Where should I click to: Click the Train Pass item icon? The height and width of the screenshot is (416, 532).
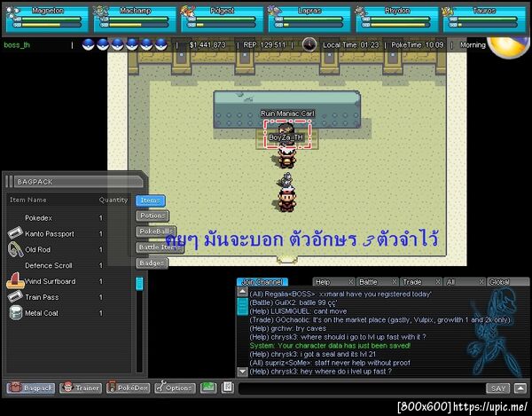15,297
